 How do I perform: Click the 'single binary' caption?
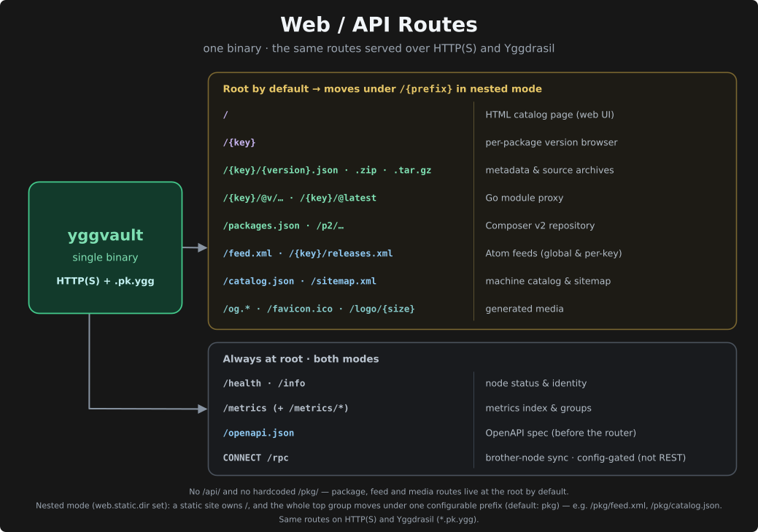tap(105, 258)
